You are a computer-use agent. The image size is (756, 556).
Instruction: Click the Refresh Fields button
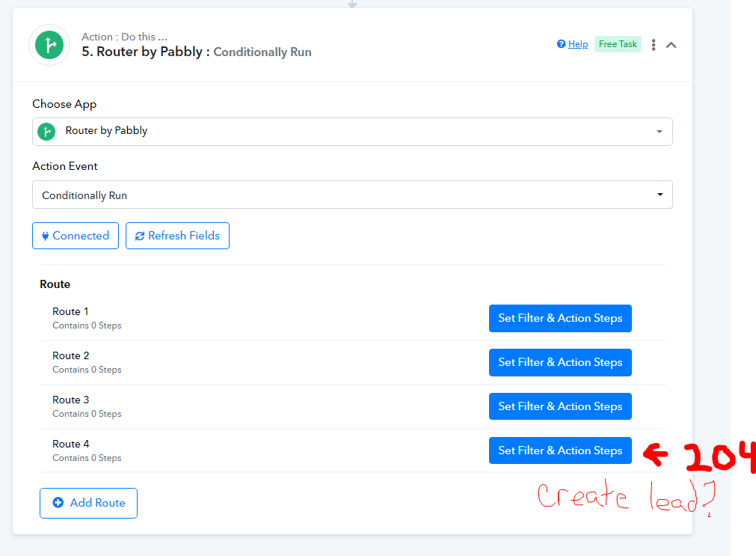(x=177, y=236)
